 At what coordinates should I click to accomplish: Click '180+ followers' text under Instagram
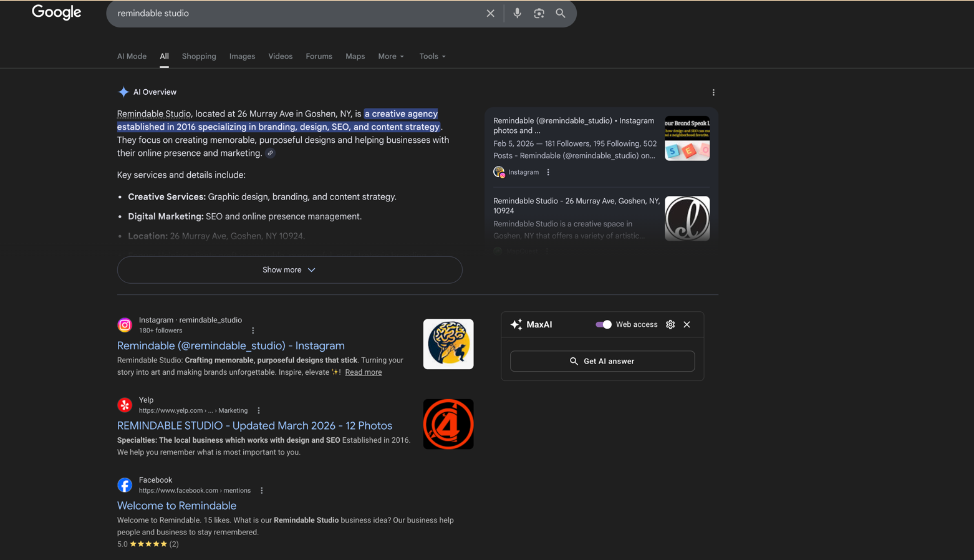tap(161, 331)
